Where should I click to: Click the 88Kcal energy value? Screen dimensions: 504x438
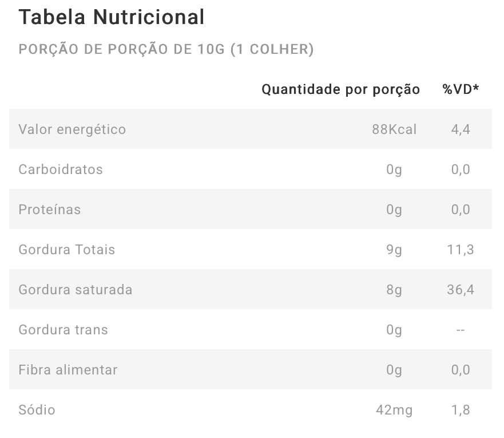pos(394,129)
